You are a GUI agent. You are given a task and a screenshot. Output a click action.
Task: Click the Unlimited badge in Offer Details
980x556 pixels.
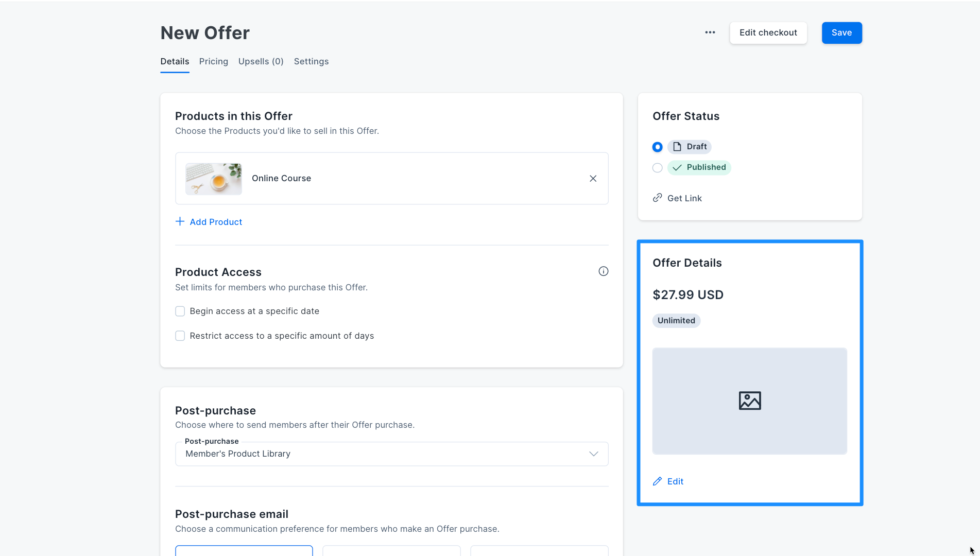tap(676, 321)
